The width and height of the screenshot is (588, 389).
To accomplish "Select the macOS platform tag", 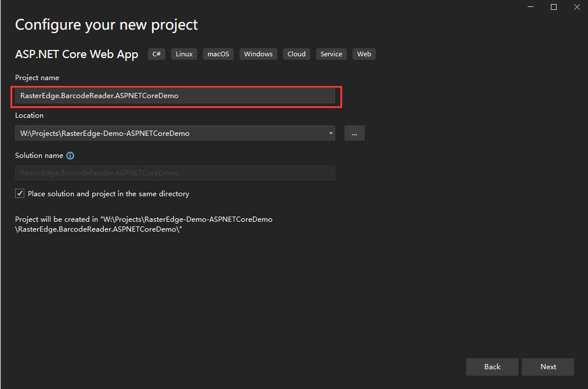I will 218,53.
